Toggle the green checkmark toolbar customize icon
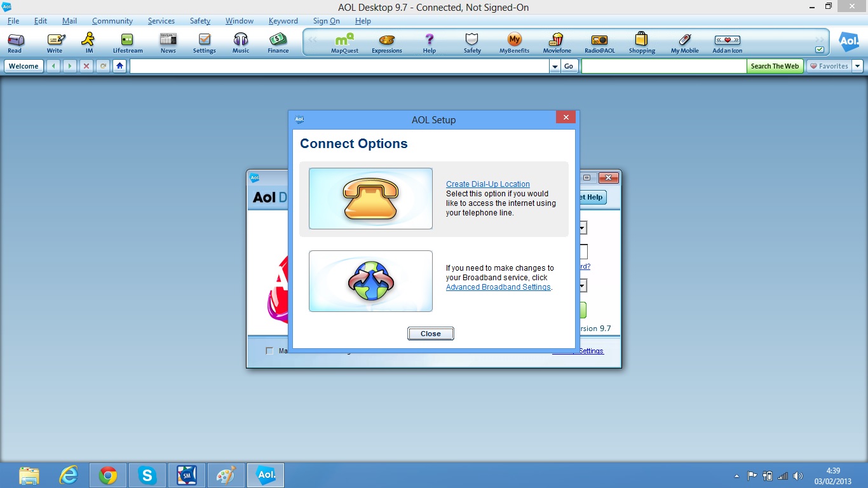 coord(820,50)
